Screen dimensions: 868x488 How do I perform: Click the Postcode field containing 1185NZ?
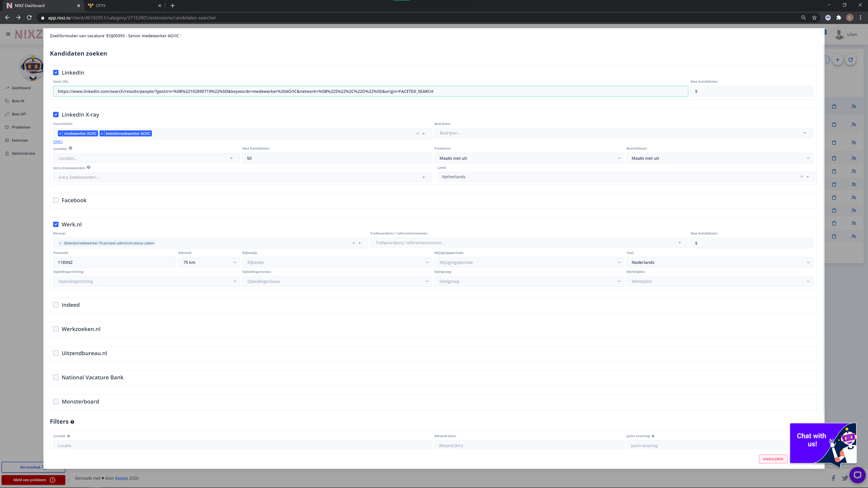[x=114, y=262]
